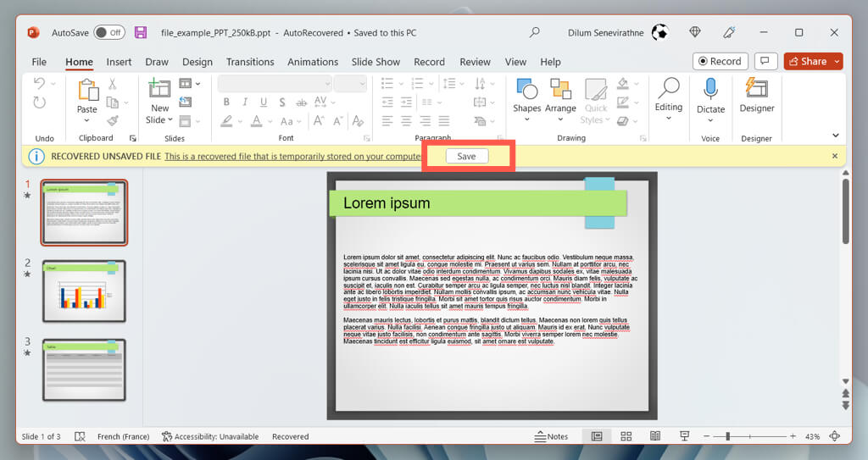The image size is (868, 460).
Task: Open Reading View from status bar
Action: coord(655,436)
